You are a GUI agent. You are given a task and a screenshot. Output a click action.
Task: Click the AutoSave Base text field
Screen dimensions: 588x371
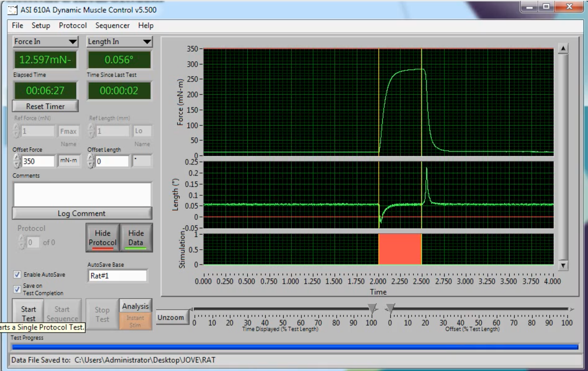[x=117, y=276]
